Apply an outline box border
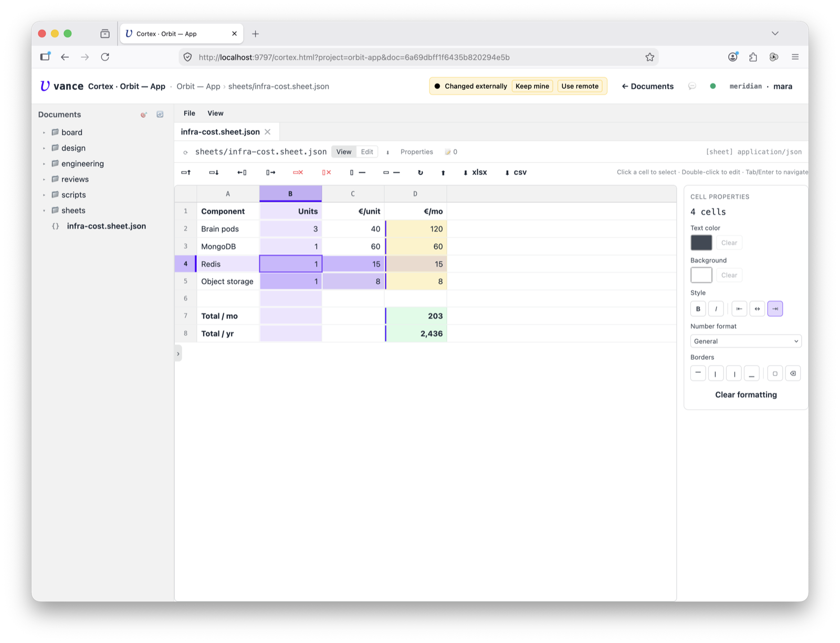The width and height of the screenshot is (840, 643). pos(775,374)
